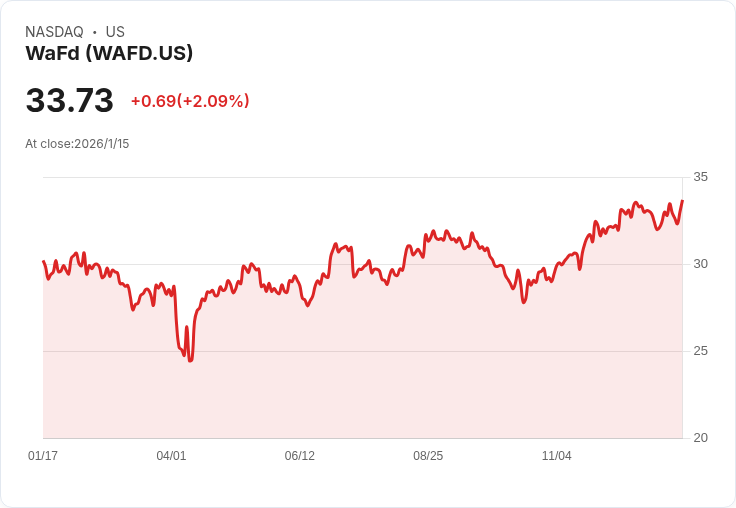Click the At close 2026/1/15 text
This screenshot has height=508, width=736.
click(x=77, y=144)
